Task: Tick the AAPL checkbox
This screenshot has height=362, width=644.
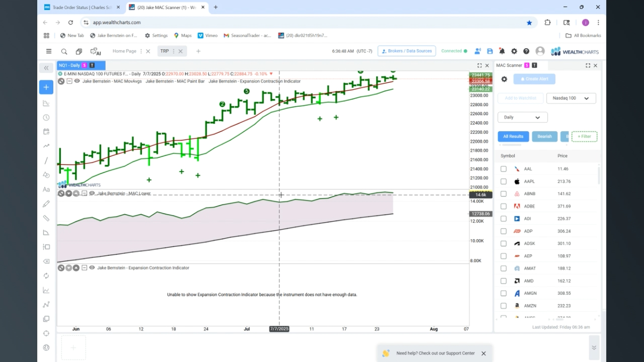Action: pyautogui.click(x=503, y=181)
